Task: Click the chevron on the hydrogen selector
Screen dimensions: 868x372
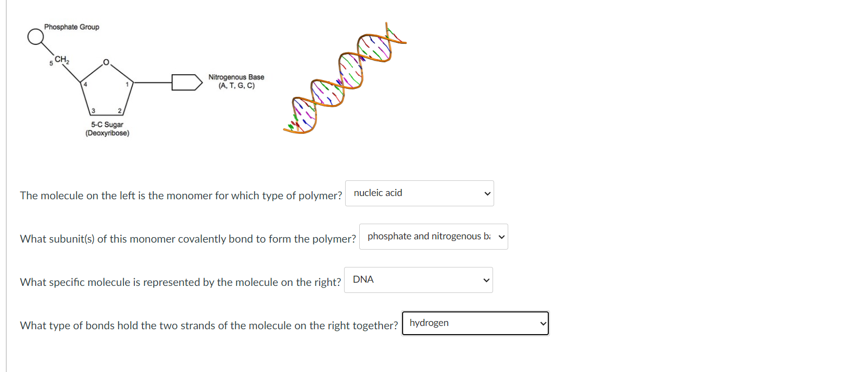Action: tap(542, 323)
